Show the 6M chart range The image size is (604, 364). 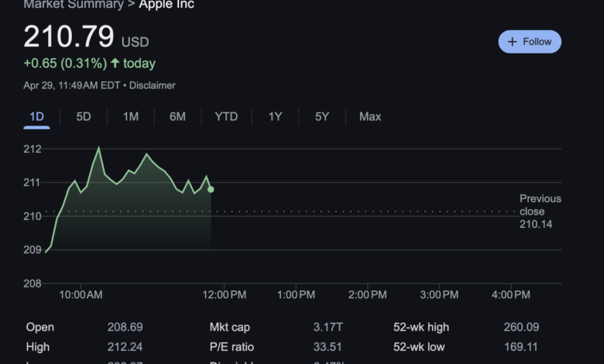point(177,117)
